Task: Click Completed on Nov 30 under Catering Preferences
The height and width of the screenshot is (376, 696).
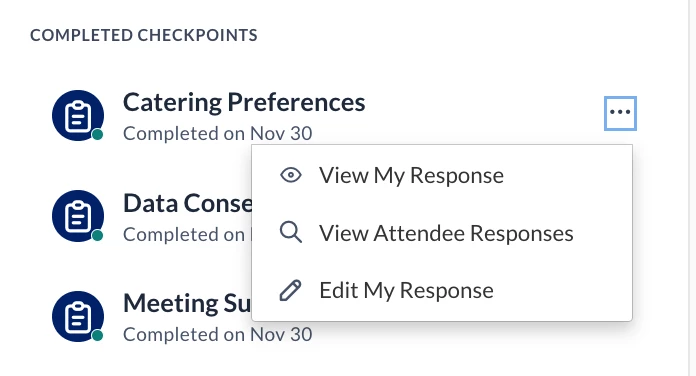Action: [218, 133]
